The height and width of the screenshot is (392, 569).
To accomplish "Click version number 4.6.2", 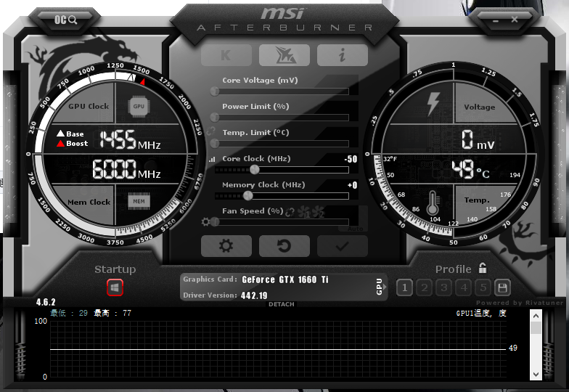I will (46, 302).
